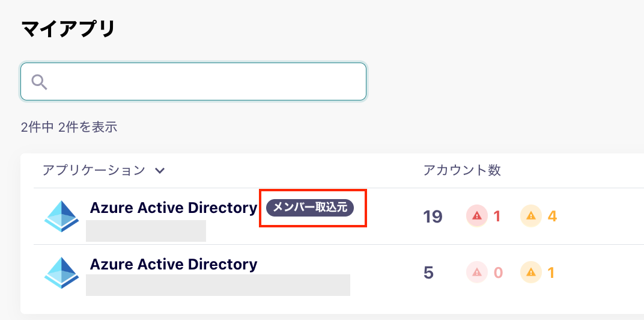Click the first row's Azure Active Directory pyramid icon

point(62,217)
